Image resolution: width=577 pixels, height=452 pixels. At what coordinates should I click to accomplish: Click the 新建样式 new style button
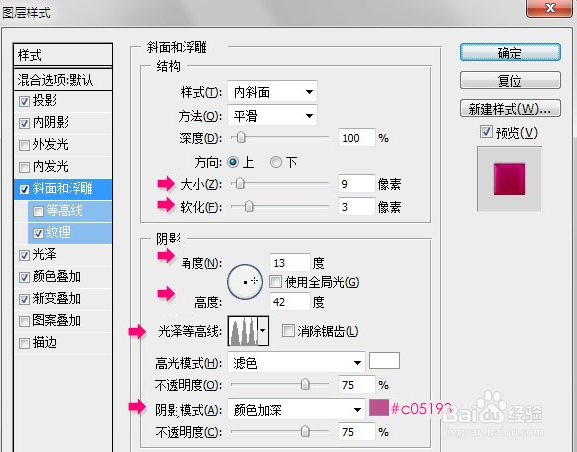click(510, 109)
